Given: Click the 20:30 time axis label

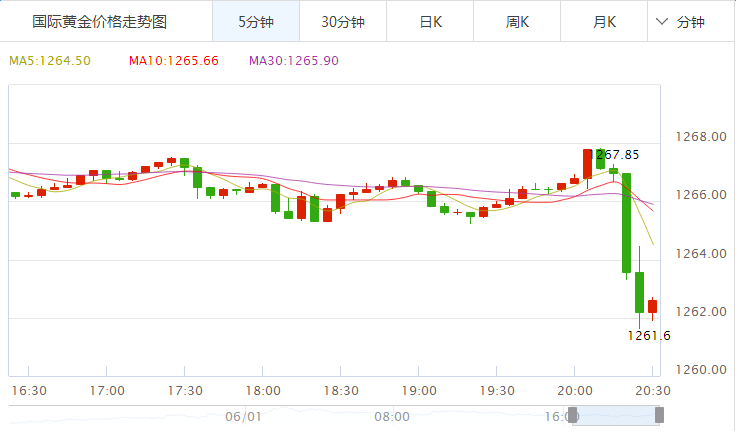Looking at the screenshot, I should pos(652,391).
